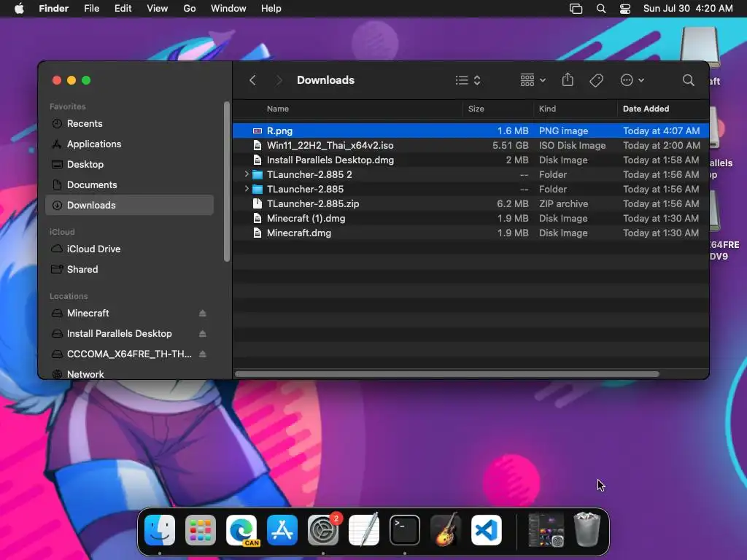The image size is (747, 560).
Task: Eject the CCCOMA_X64FRE volume
Action: pyautogui.click(x=203, y=354)
